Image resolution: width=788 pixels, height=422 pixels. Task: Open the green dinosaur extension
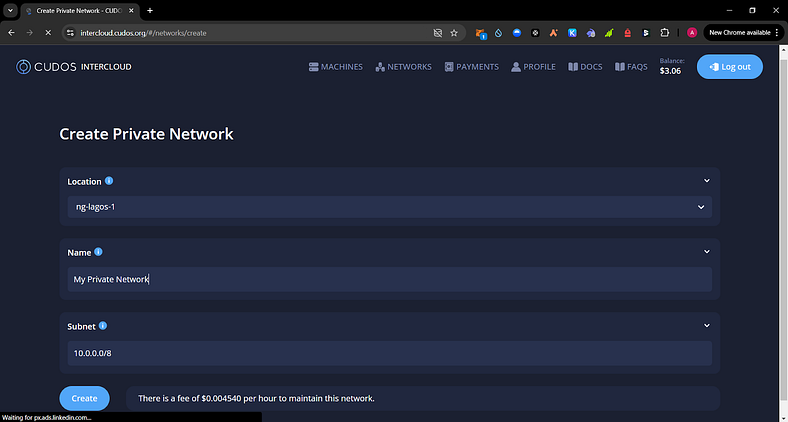coord(609,33)
